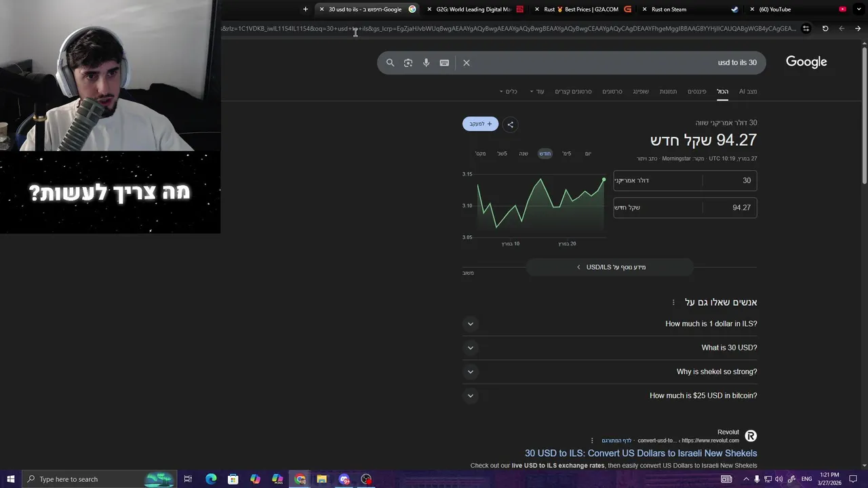Click the Google logo
Viewport: 868px width, 488px height.
(x=806, y=62)
